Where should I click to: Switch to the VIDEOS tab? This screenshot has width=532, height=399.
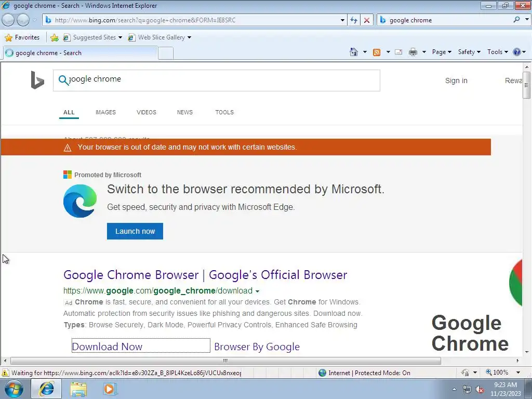pyautogui.click(x=146, y=112)
